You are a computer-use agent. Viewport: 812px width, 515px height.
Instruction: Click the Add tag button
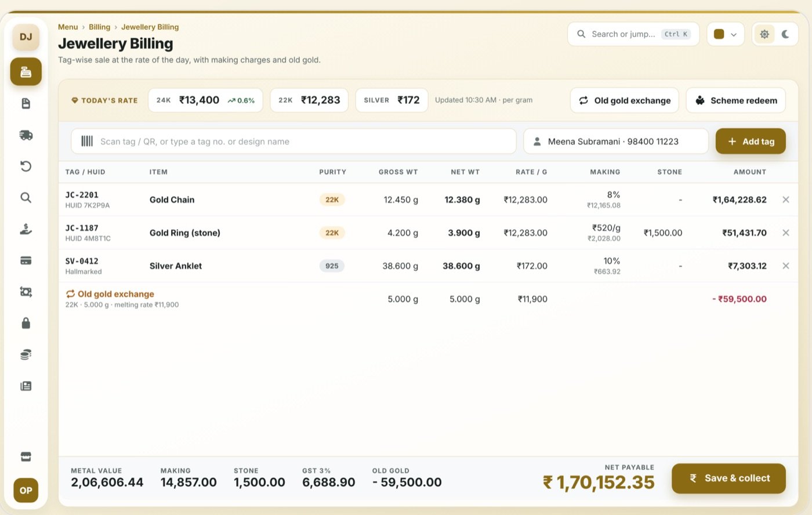751,142
